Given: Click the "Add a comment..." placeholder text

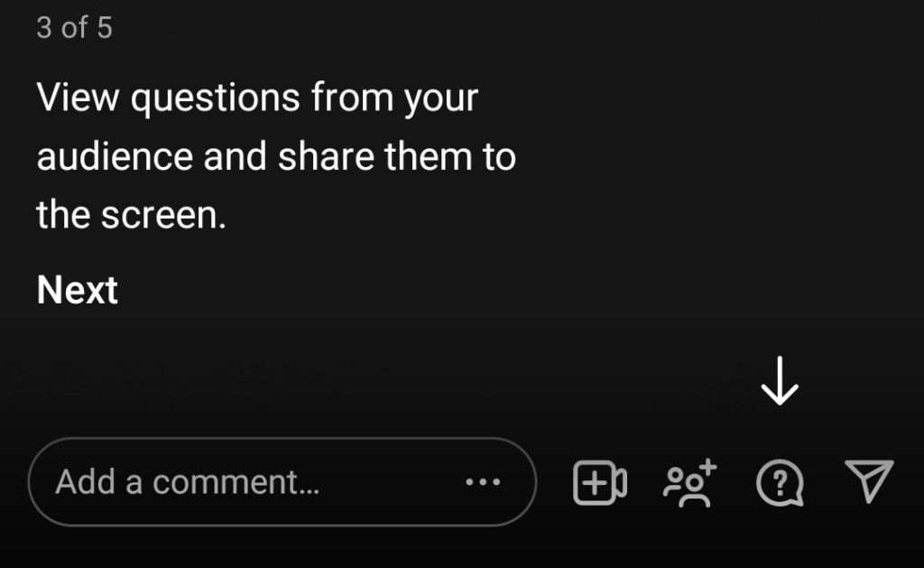Looking at the screenshot, I should [188, 482].
